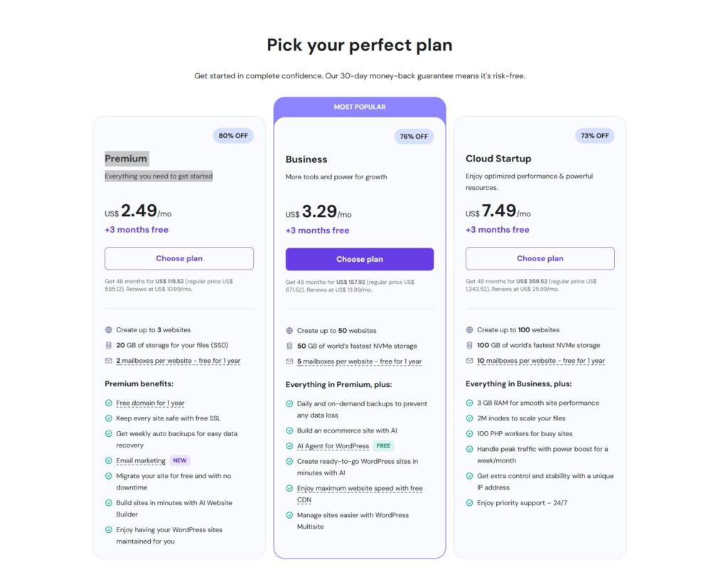Click the checkmark beside Enjoy priority support

tap(470, 503)
